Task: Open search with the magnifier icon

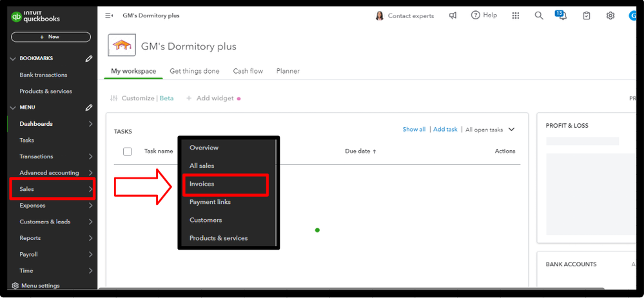Action: [x=539, y=15]
